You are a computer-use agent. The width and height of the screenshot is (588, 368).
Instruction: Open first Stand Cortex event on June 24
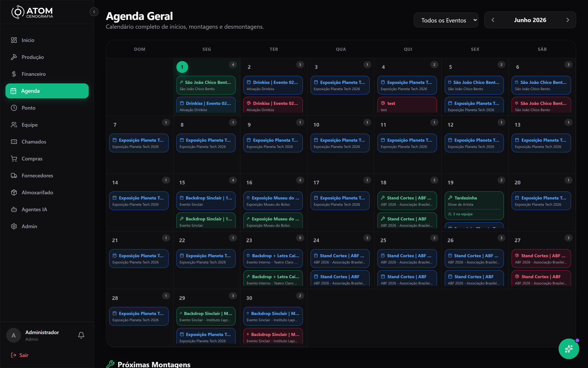tap(340, 259)
